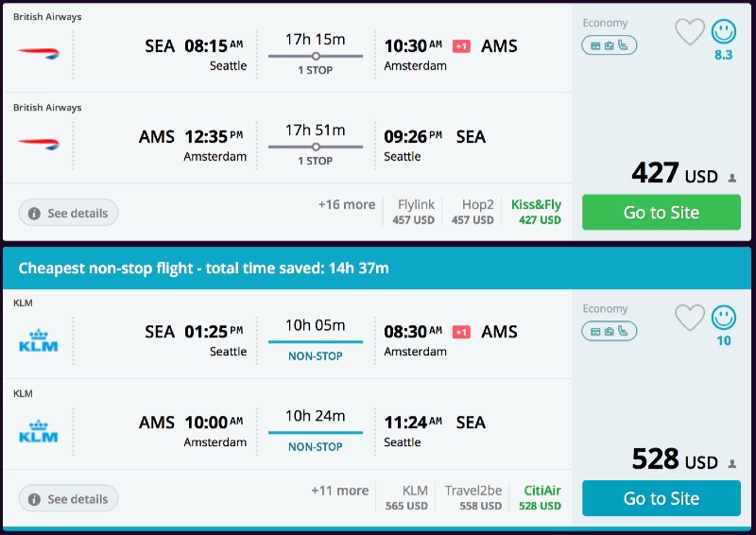Show +16 more booking providers

(346, 204)
